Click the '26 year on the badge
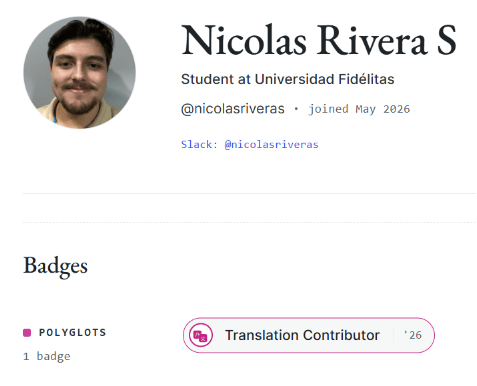 pyautogui.click(x=413, y=335)
